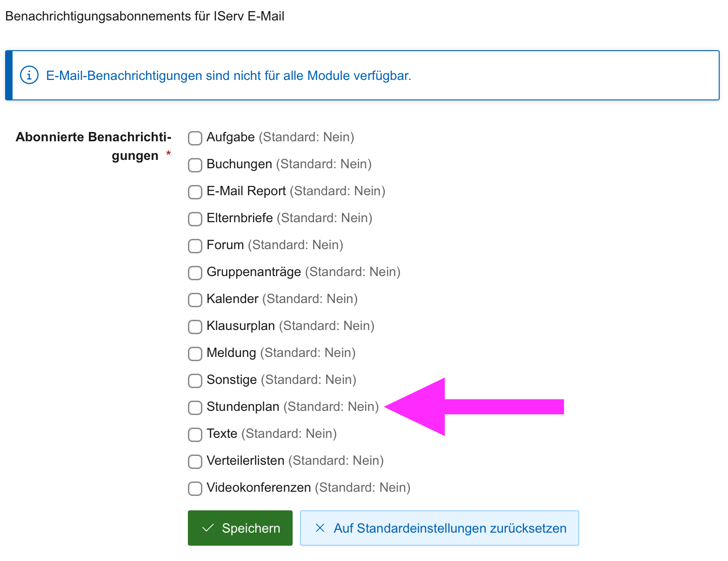Check the Stundenplan checkbox

pyautogui.click(x=195, y=408)
